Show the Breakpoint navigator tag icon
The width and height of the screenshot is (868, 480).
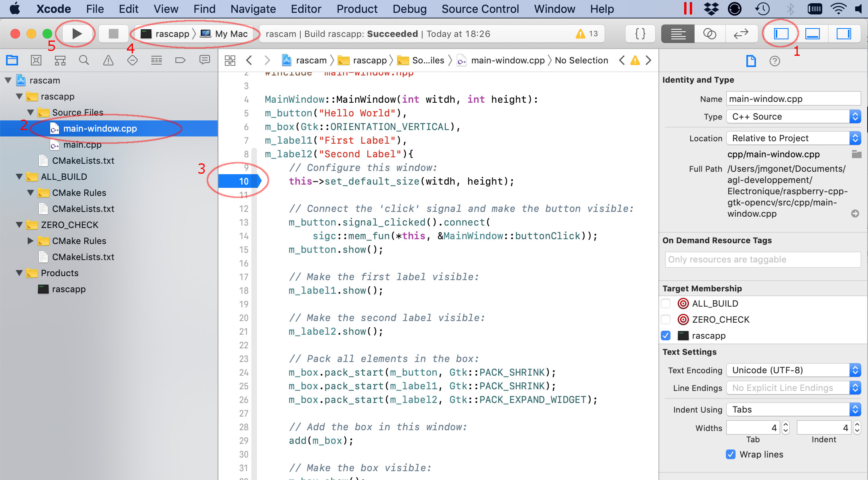pos(180,61)
